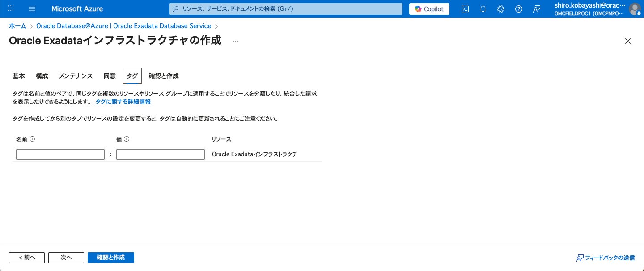Open the notifications bell
This screenshot has width=644, height=271.
pyautogui.click(x=483, y=8)
